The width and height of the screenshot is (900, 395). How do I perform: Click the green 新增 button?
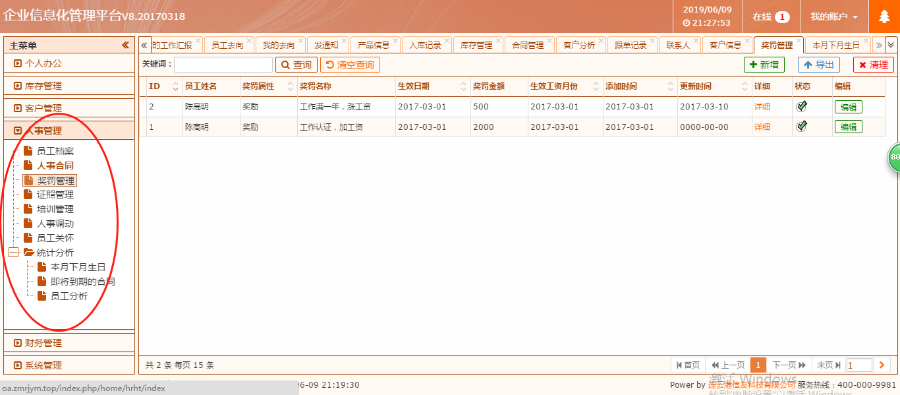(x=765, y=65)
